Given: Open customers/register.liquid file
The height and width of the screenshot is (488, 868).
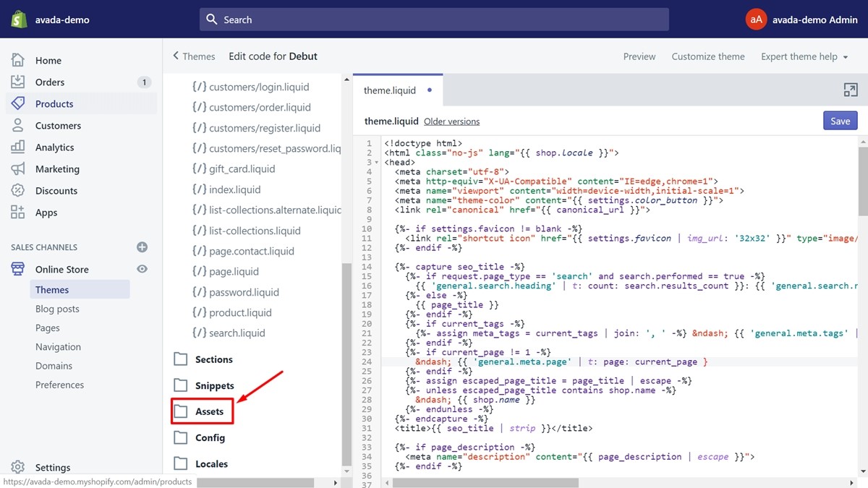Looking at the screenshot, I should pyautogui.click(x=265, y=128).
